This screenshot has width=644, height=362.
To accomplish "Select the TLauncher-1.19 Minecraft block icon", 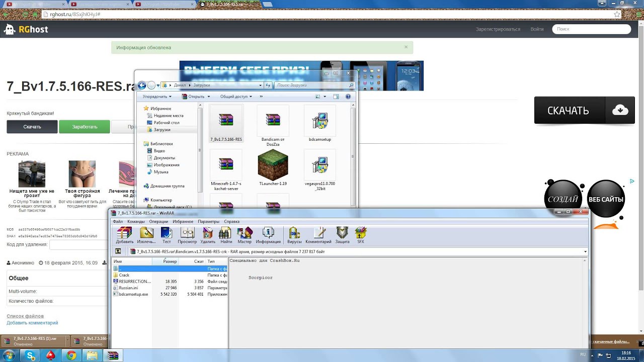I will (x=273, y=168).
